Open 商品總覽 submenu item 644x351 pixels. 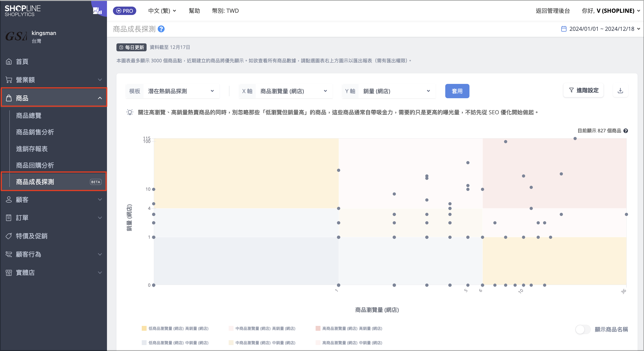coord(29,116)
